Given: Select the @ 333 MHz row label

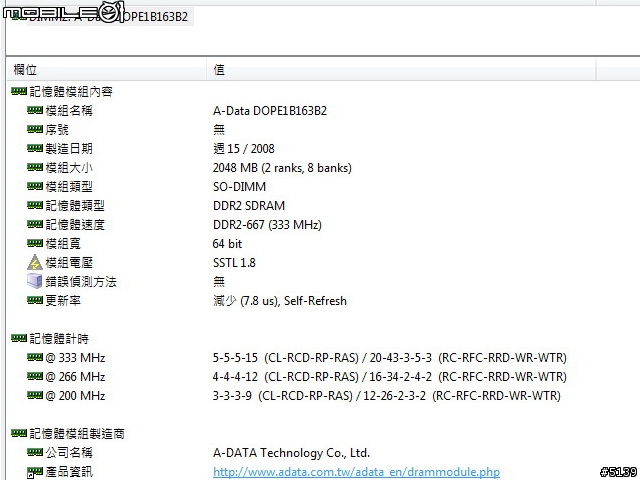Looking at the screenshot, I should (x=75, y=358).
